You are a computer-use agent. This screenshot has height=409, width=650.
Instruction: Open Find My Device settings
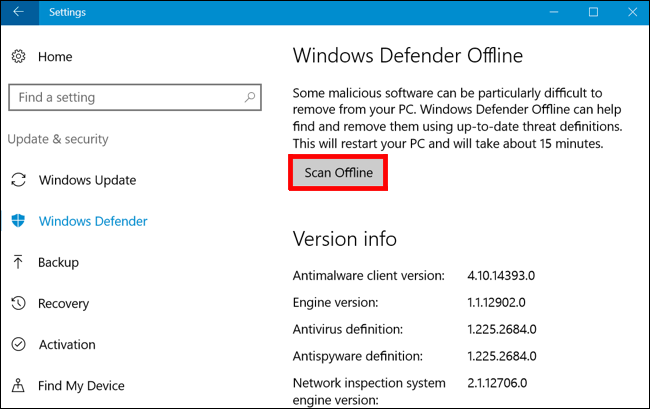coord(81,386)
